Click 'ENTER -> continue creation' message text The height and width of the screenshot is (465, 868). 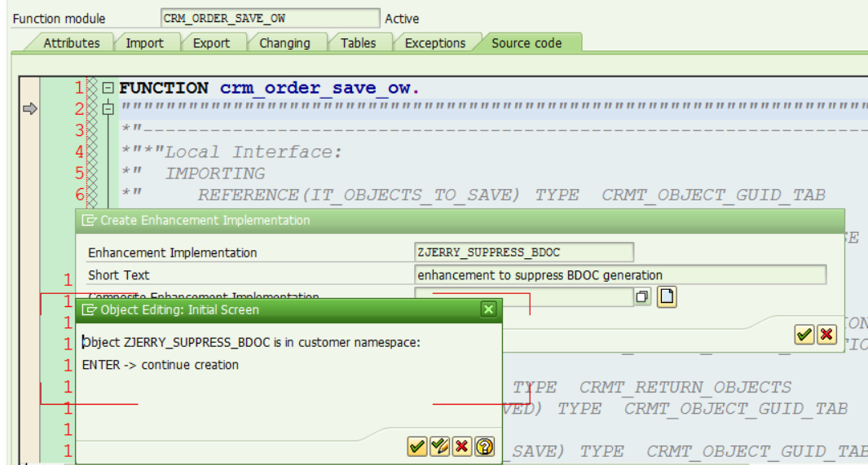(160, 365)
